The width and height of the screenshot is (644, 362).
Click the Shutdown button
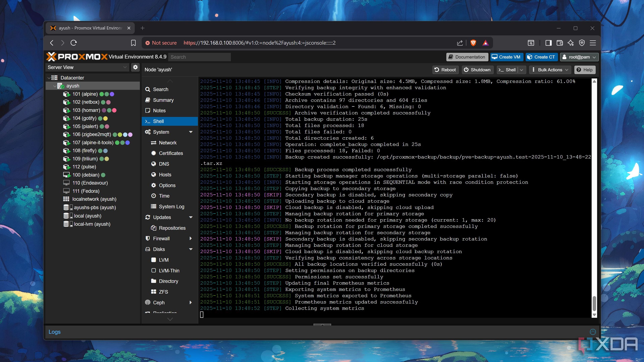(477, 70)
